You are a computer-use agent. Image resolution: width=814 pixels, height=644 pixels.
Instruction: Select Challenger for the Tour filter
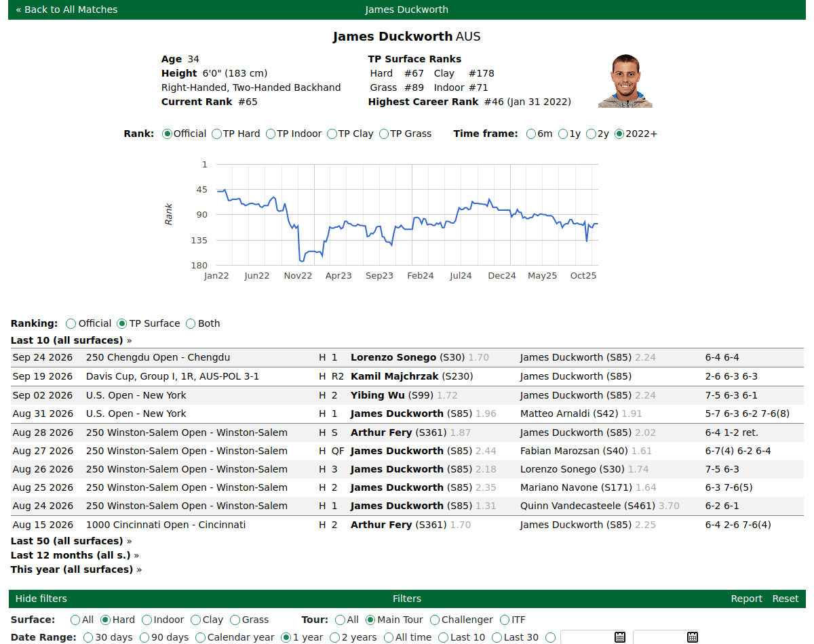click(434, 620)
